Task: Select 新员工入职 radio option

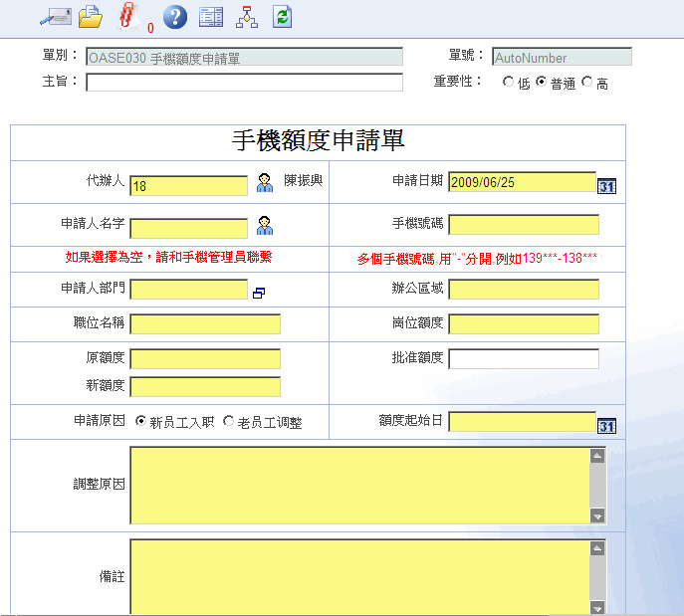Action: (x=140, y=421)
